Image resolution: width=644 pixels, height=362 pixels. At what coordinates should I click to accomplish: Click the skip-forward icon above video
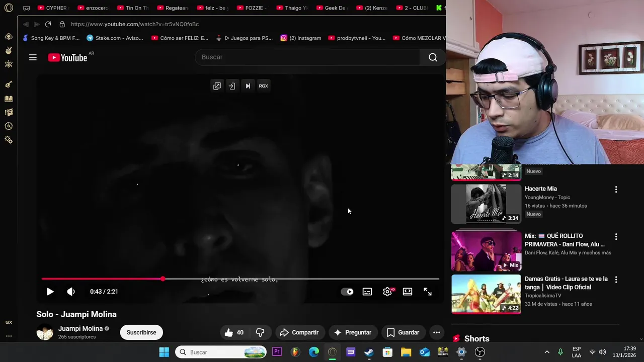coord(248,86)
